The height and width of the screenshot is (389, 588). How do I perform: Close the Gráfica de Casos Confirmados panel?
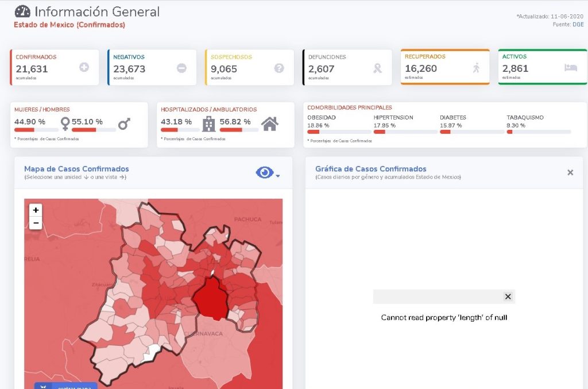click(570, 172)
